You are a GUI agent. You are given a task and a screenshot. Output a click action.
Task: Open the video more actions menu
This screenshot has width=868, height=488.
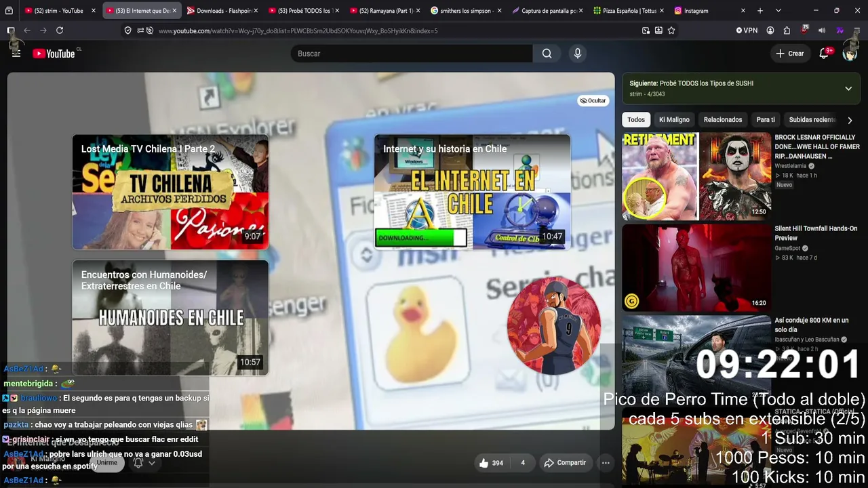[x=606, y=463]
